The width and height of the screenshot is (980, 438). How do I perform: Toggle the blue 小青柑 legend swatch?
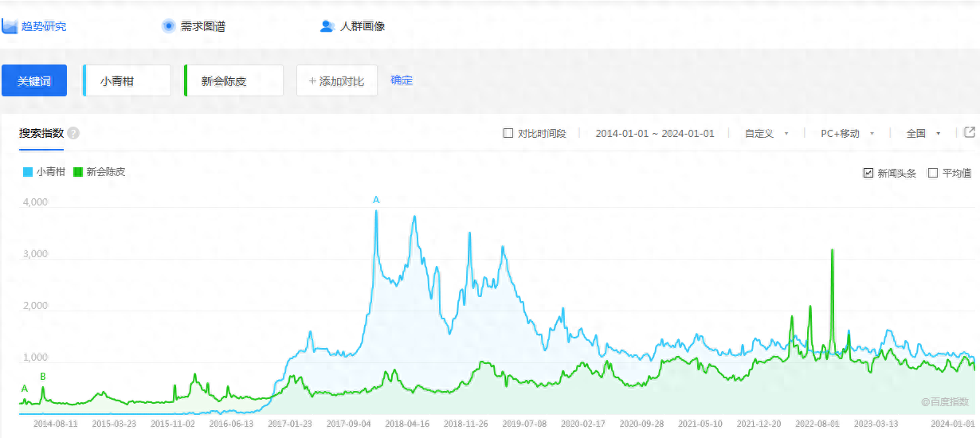tap(28, 171)
